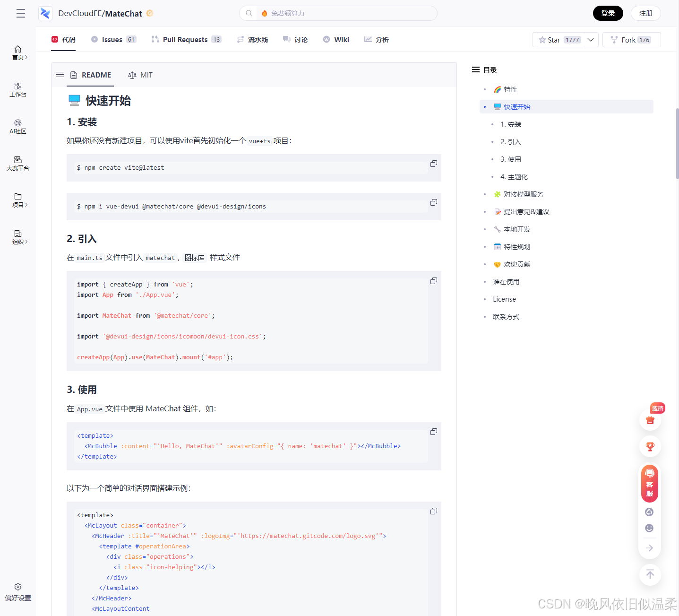Copy the npm create vite command
This screenshot has height=616, width=679.
(434, 164)
